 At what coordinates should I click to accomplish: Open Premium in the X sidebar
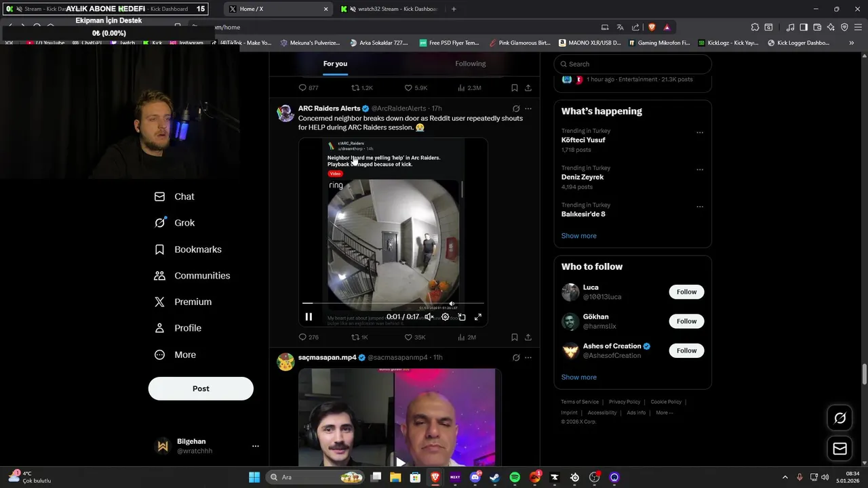pyautogui.click(x=182, y=302)
